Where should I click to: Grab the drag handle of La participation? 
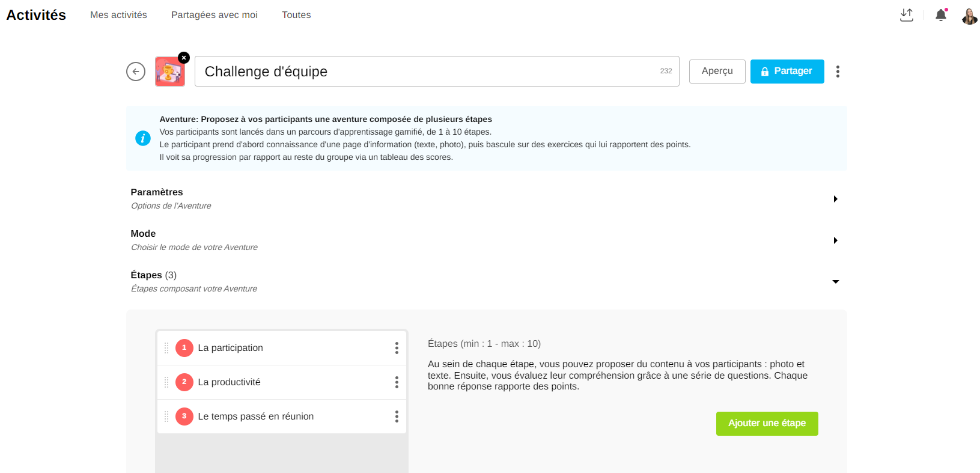click(x=166, y=348)
